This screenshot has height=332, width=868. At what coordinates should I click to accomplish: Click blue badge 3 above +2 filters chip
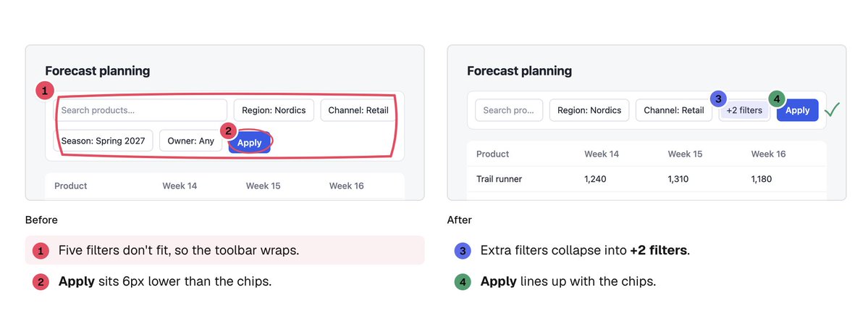[x=719, y=99]
